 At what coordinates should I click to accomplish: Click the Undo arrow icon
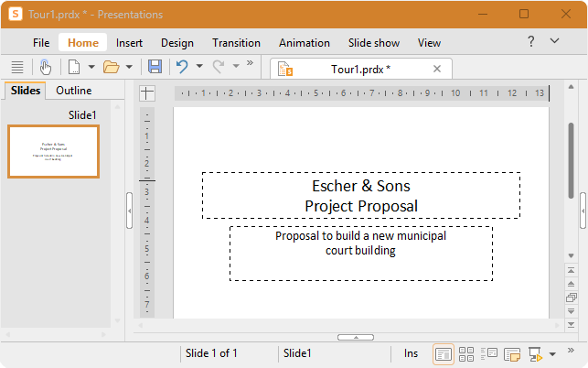point(182,67)
